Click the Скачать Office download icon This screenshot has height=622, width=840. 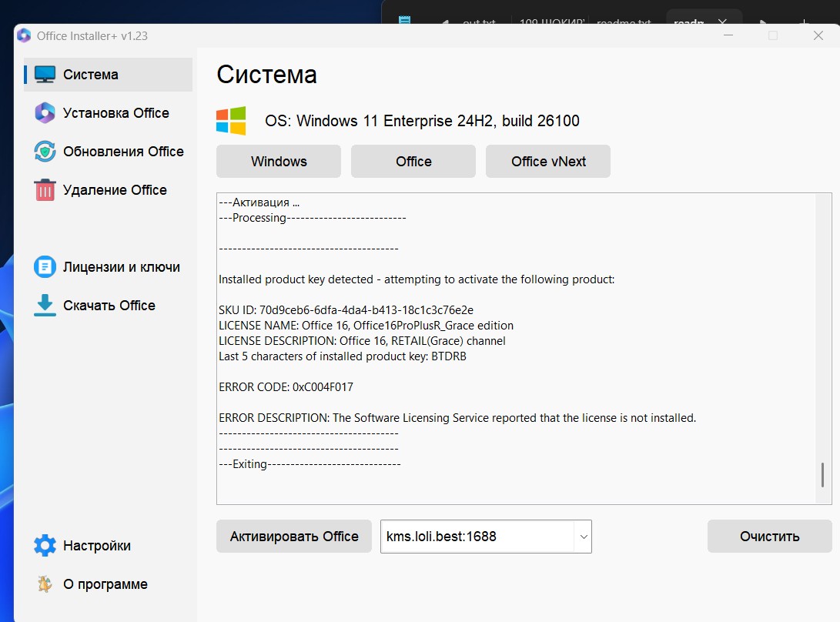click(x=45, y=306)
